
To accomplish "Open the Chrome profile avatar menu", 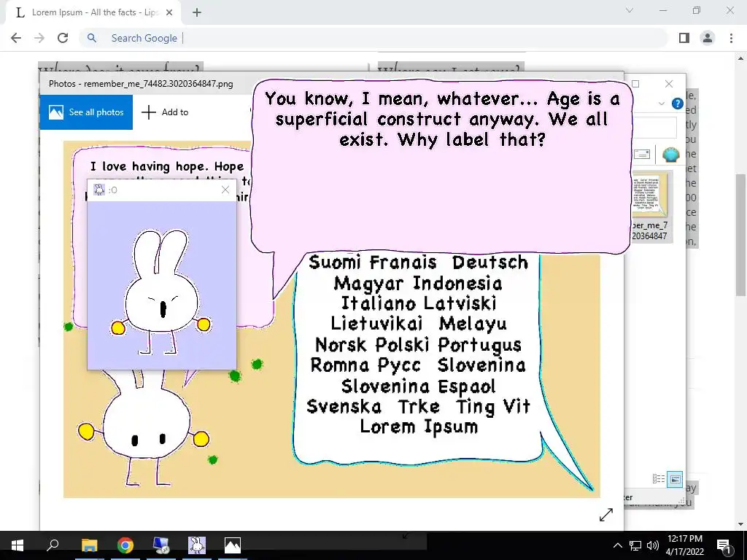I will point(708,38).
